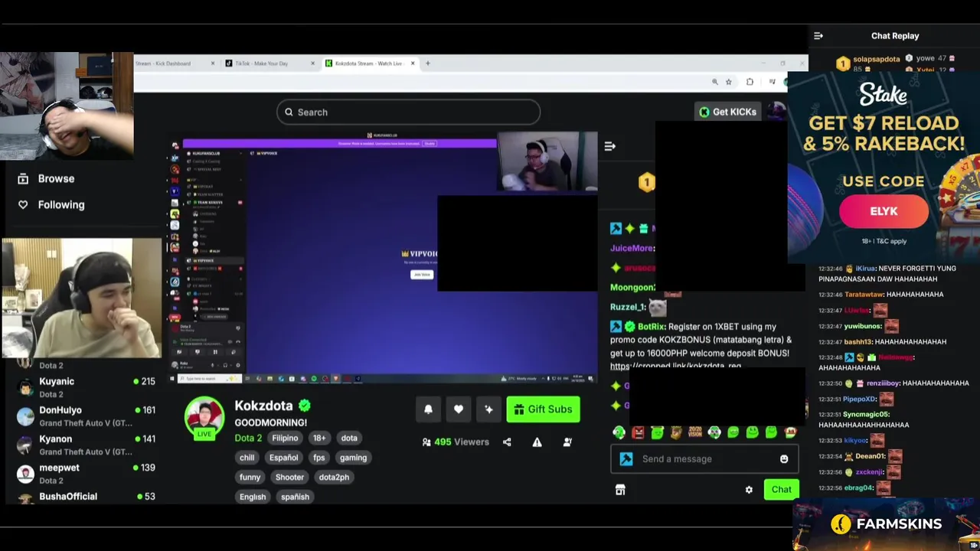Click the notification bell icon for Kokzdota
Screen dimensions: 980x551
[428, 409]
